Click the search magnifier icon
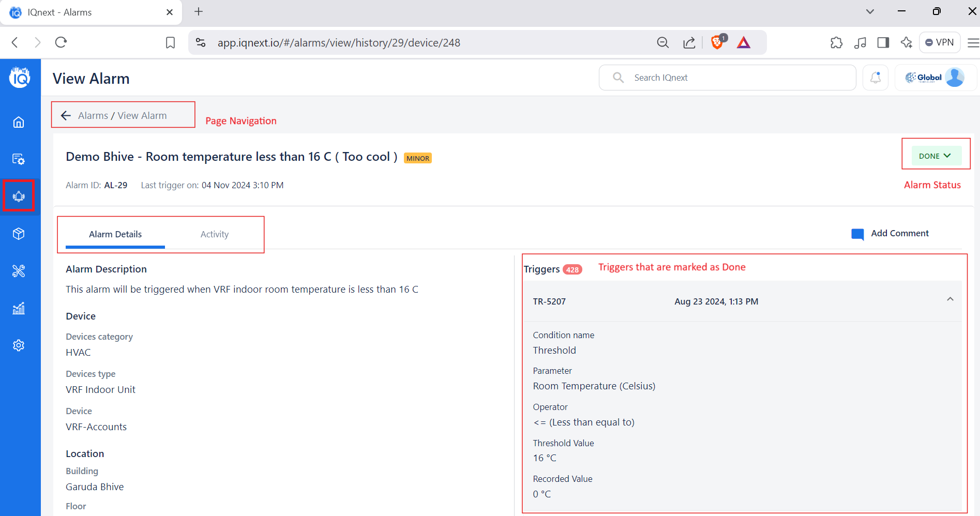 618,78
